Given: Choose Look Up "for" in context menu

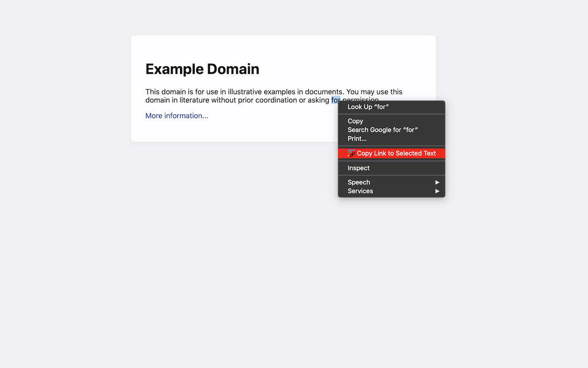Looking at the screenshot, I should [368, 107].
